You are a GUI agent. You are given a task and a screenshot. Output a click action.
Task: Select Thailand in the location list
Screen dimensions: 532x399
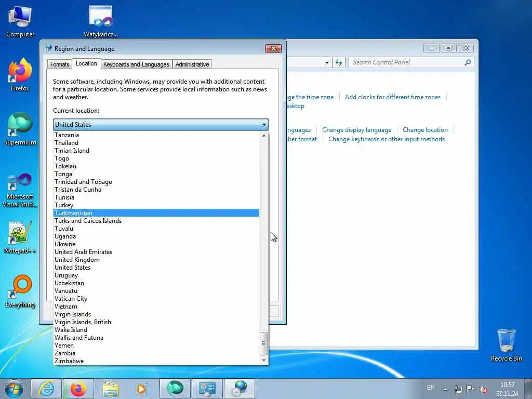[156, 143]
